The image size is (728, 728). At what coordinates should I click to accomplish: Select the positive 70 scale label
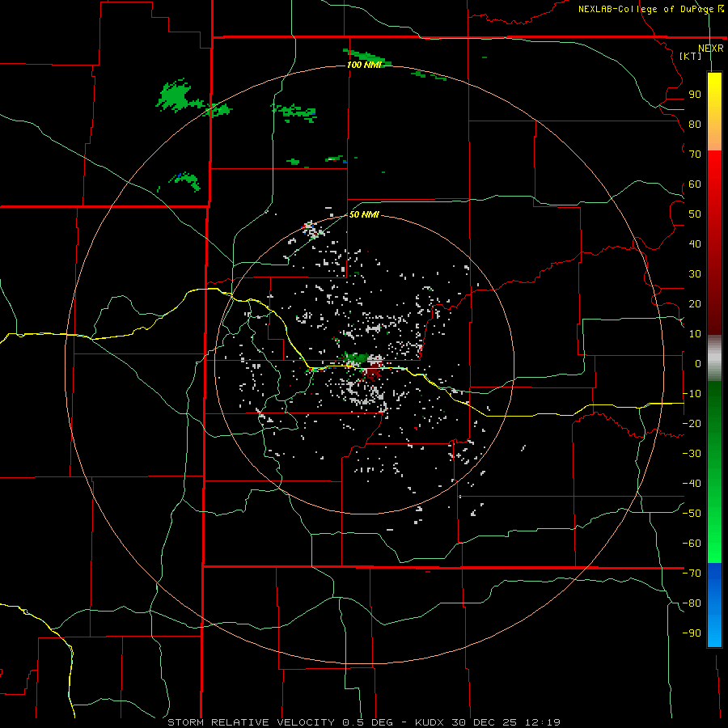tap(695, 154)
